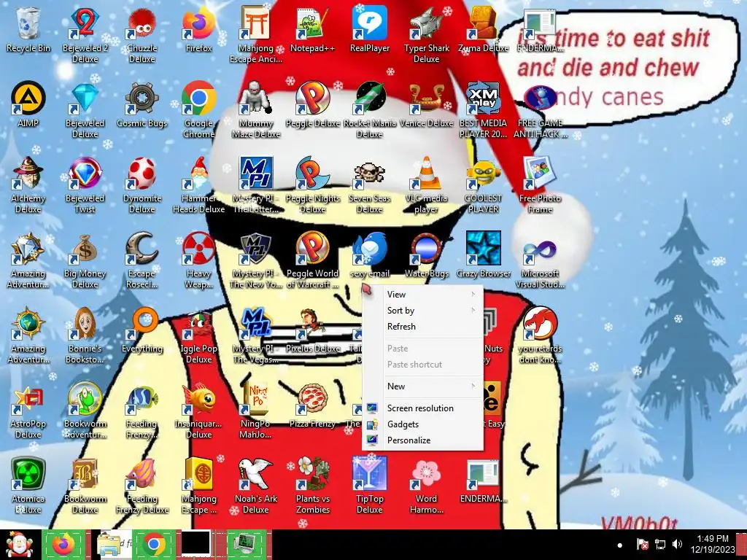Select Noah's Ark Deluxe dove icon
The image size is (747, 560).
[256, 474]
